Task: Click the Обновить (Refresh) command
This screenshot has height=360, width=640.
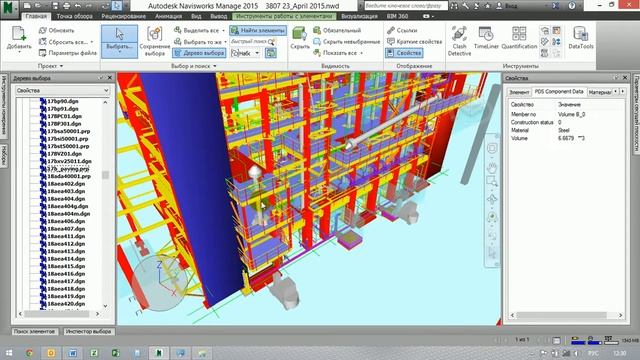Action: point(57,31)
